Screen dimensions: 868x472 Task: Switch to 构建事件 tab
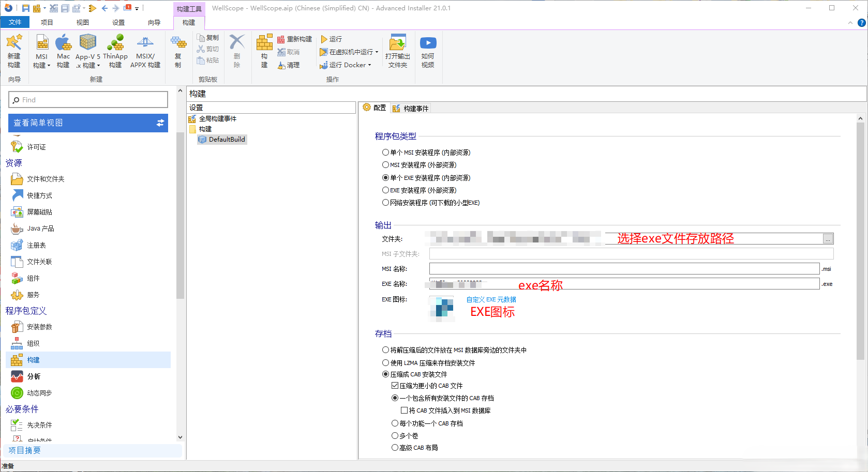click(411, 108)
